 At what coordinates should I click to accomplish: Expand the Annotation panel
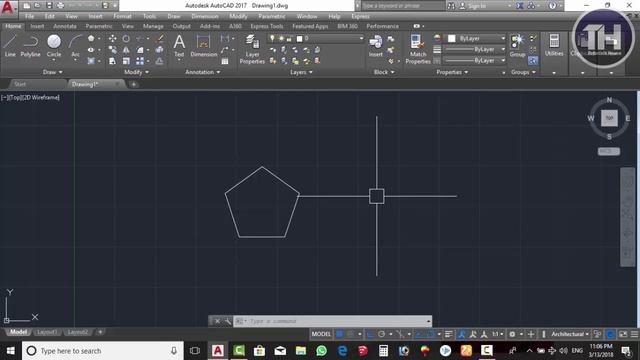click(202, 72)
